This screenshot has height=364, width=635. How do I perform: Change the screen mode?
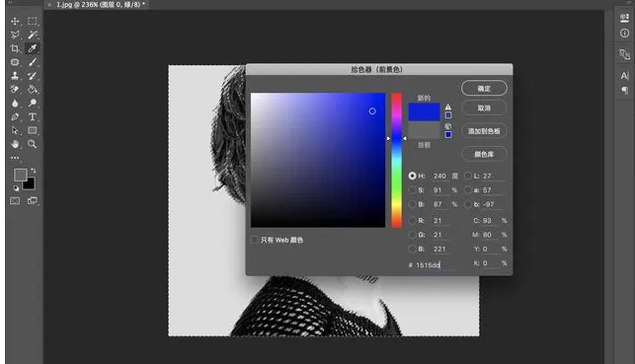[33, 200]
